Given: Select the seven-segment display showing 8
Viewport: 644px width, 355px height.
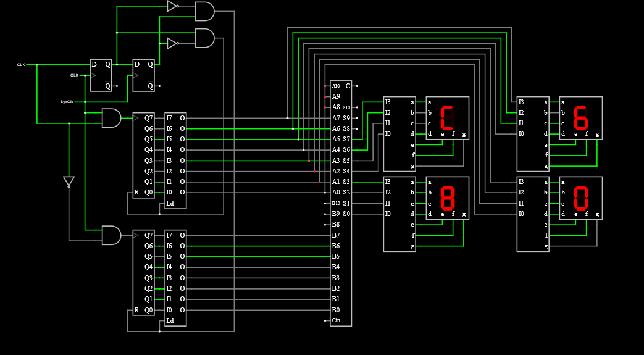Looking at the screenshot, I should (x=447, y=198).
